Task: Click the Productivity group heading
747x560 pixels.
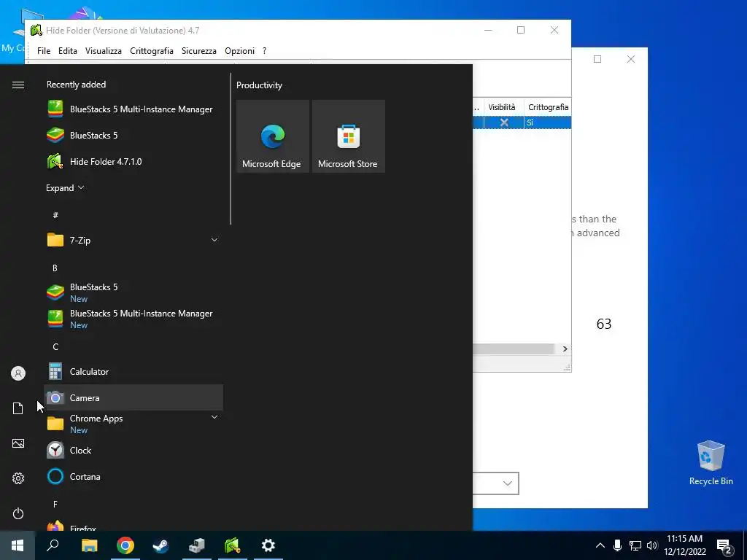Action: pyautogui.click(x=259, y=85)
